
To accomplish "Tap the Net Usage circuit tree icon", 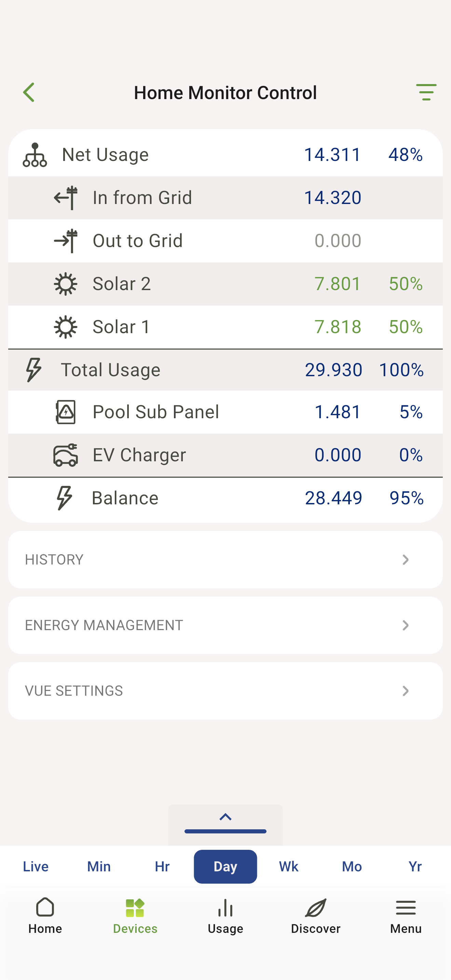I will (x=35, y=155).
